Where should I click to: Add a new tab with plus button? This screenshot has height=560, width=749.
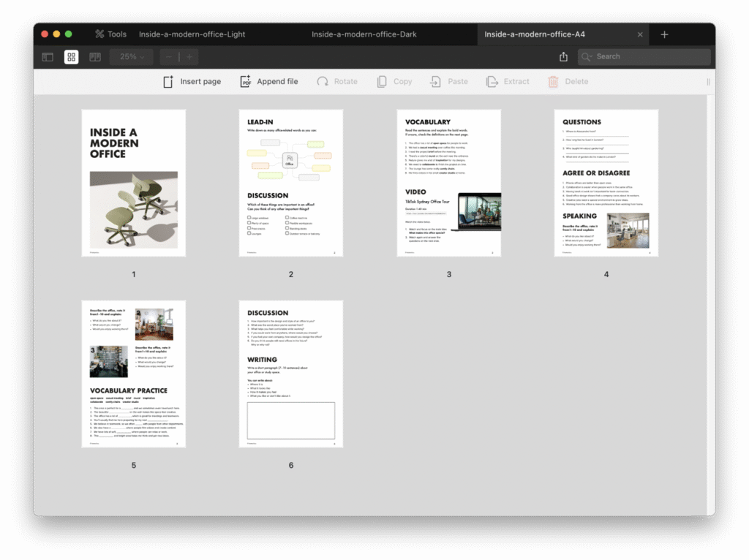664,34
